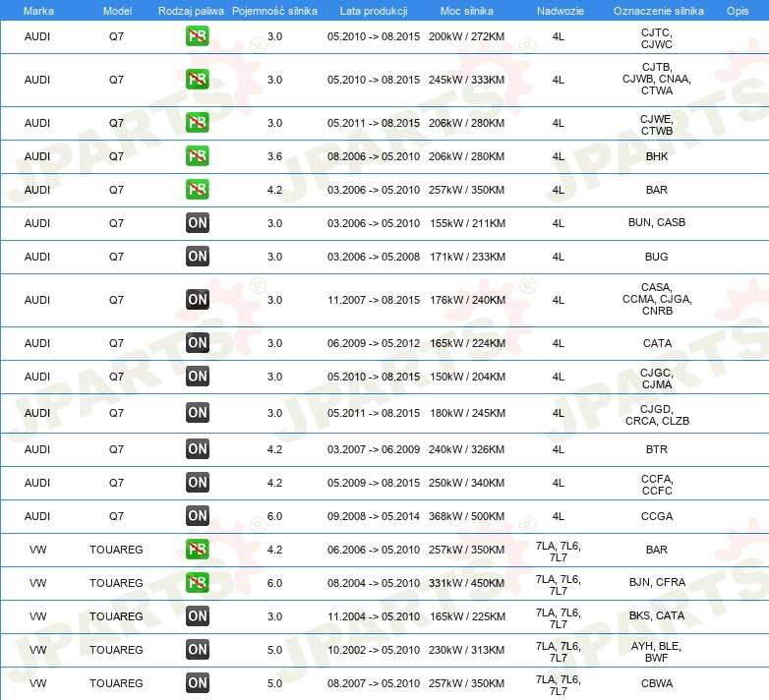
Task: Click the ON diesel icon in the BUG row
Action: point(197,256)
